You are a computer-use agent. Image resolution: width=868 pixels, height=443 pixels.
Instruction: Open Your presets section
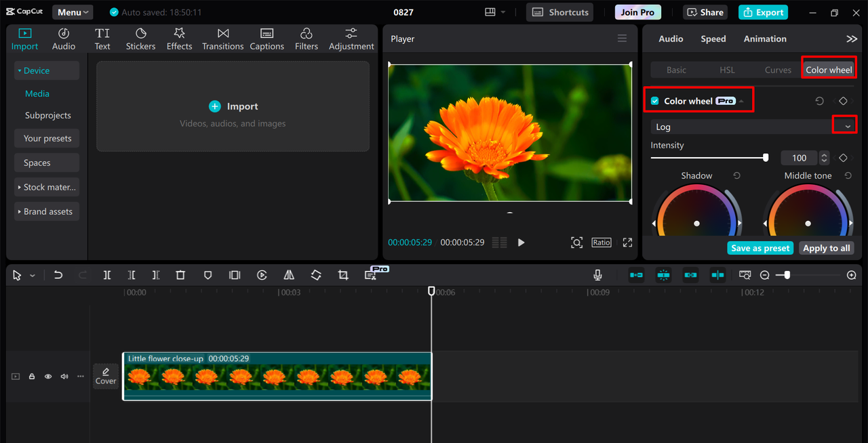coord(47,138)
